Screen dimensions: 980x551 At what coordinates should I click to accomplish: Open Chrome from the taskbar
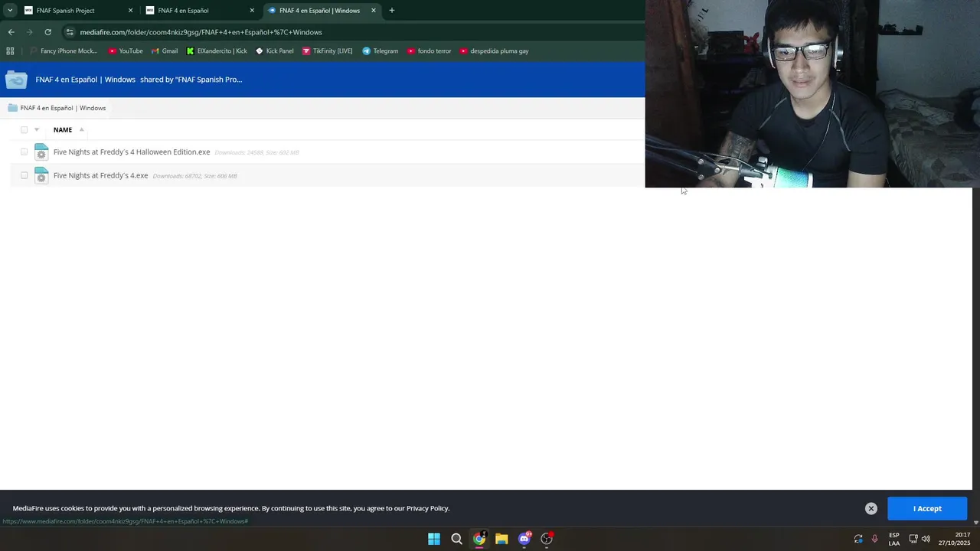tap(479, 539)
